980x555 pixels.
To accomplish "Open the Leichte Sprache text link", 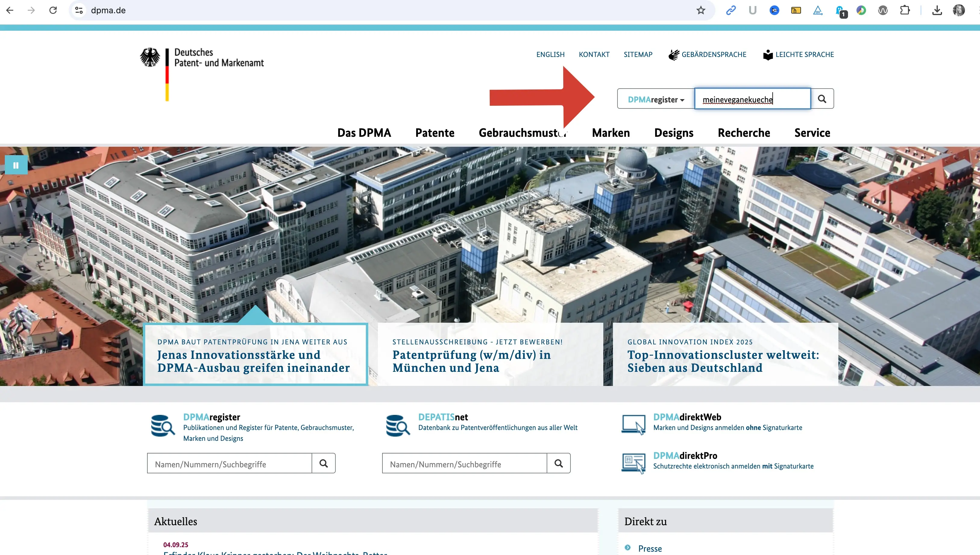I will point(805,55).
